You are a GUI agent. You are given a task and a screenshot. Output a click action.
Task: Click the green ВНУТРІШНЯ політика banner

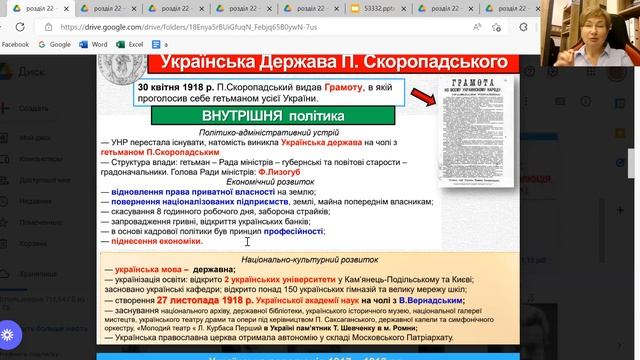point(273,116)
